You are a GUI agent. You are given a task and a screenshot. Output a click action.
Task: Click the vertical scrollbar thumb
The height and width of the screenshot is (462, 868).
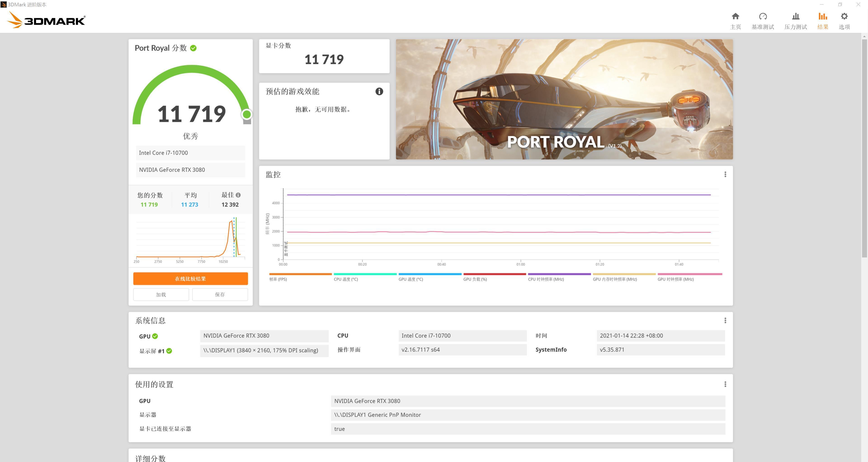(x=864, y=148)
